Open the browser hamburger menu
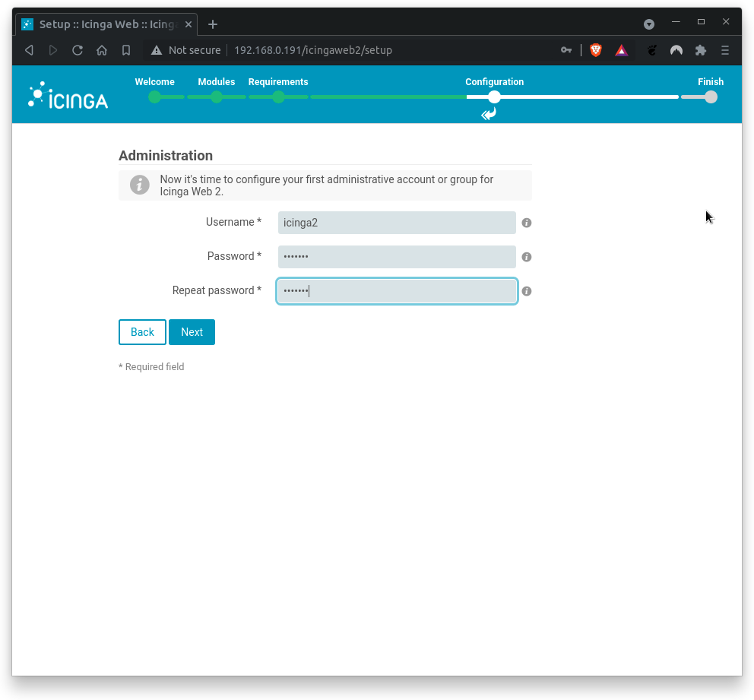This screenshot has height=700, width=754. pyautogui.click(x=724, y=50)
